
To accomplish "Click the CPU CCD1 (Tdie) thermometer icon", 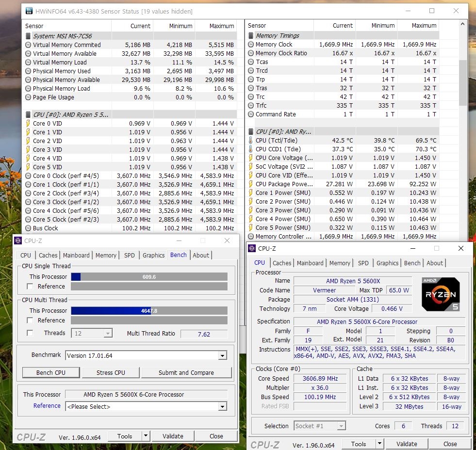I will (250, 149).
